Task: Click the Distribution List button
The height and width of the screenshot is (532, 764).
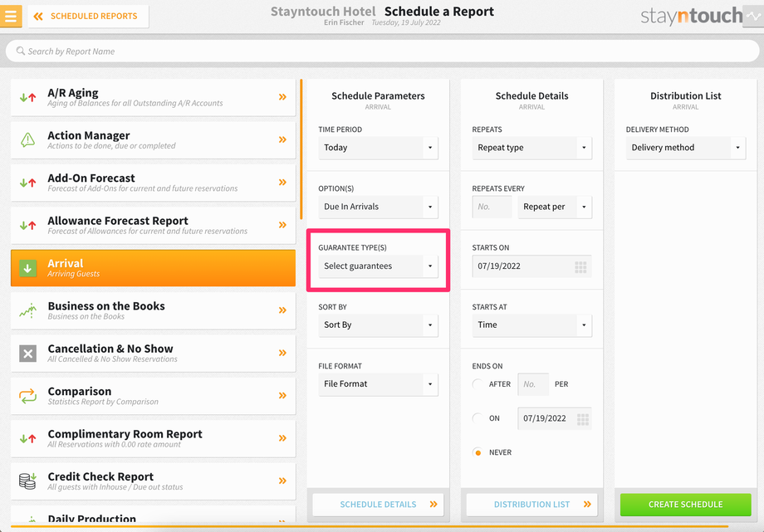Action: coord(531,505)
